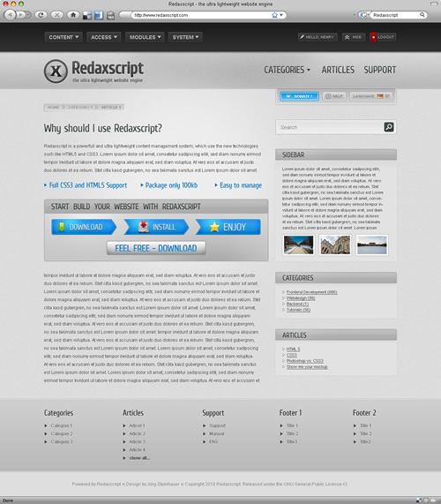Go to the browser Home icon
Viewport: 441px width, 504px height.
tap(73, 15)
